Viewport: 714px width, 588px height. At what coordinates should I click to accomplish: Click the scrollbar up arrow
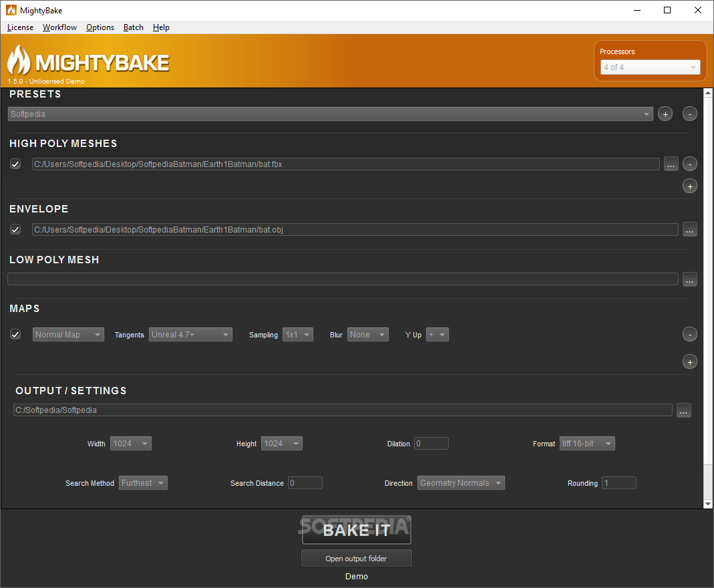[x=707, y=93]
